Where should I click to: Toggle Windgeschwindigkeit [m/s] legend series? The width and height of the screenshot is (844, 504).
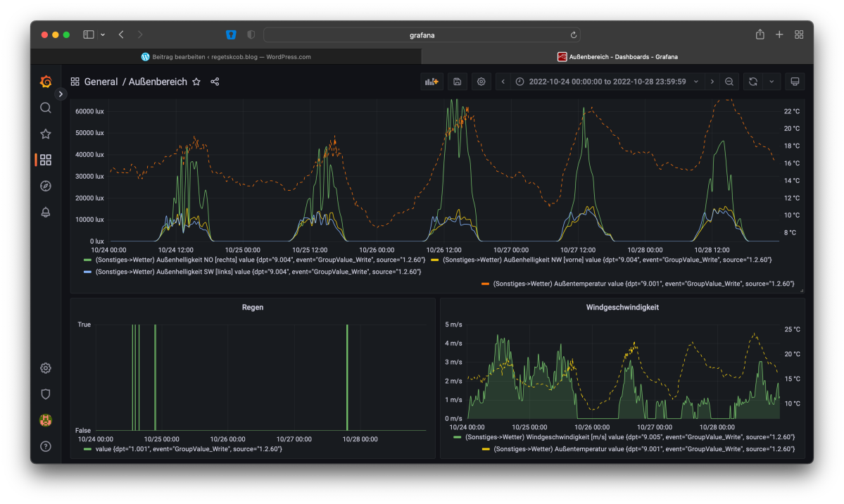[x=630, y=436]
